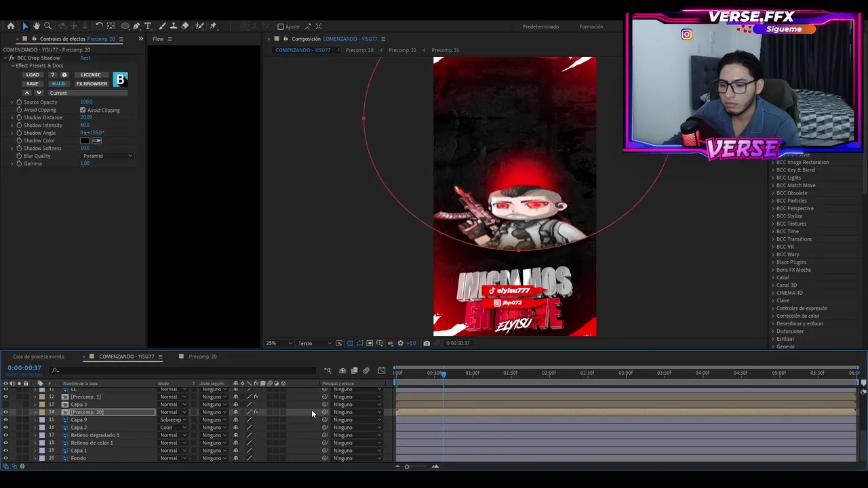Click the Shadow Color swatch

tap(85, 140)
